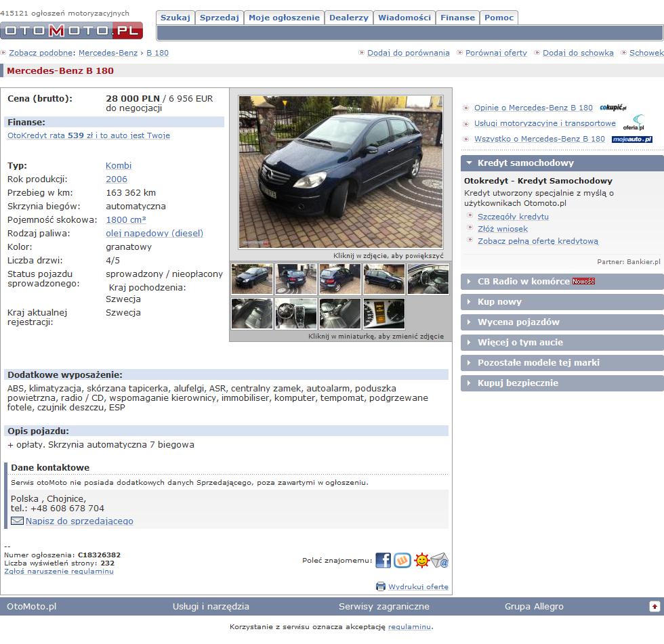Select the dashboard gauges thumbnail

pyautogui.click(x=384, y=314)
